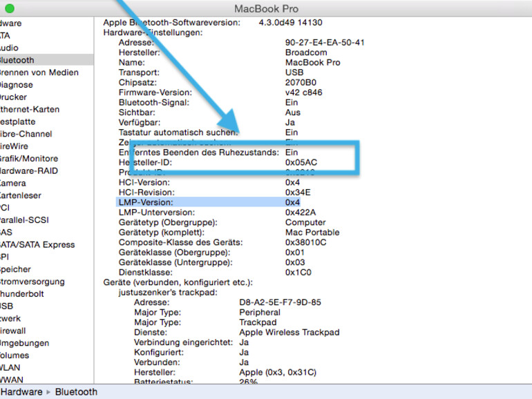Image resolution: width=532 pixels, height=399 pixels.
Task: Select Speicher in the sidebar
Action: 15,269
